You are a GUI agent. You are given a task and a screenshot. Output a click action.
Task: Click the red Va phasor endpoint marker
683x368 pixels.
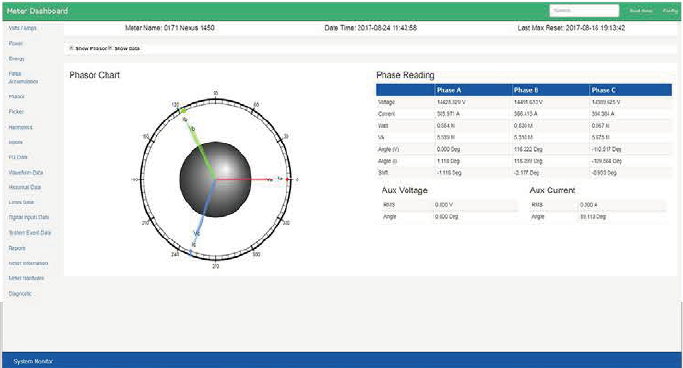(x=287, y=179)
